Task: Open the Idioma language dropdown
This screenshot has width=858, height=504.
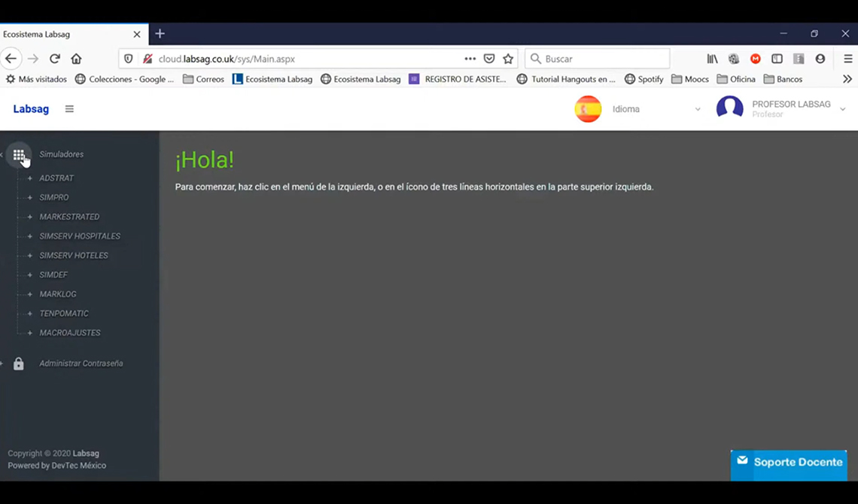Action: [x=656, y=109]
